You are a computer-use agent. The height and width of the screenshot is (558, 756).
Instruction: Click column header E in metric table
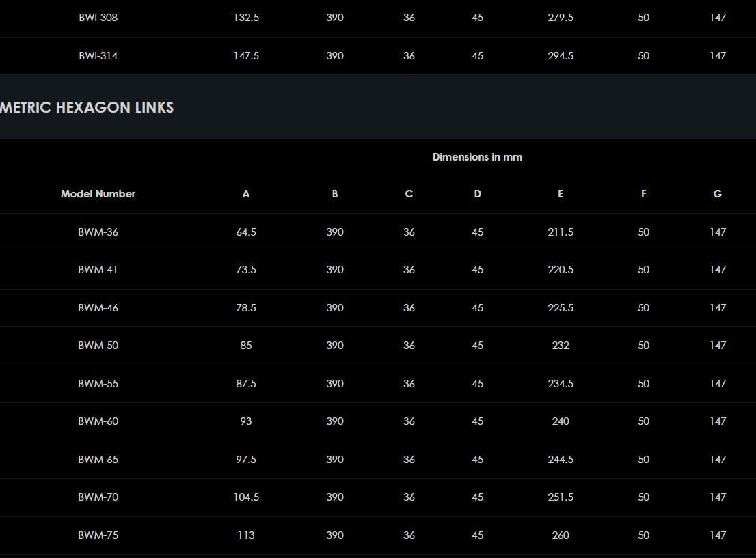(561, 194)
